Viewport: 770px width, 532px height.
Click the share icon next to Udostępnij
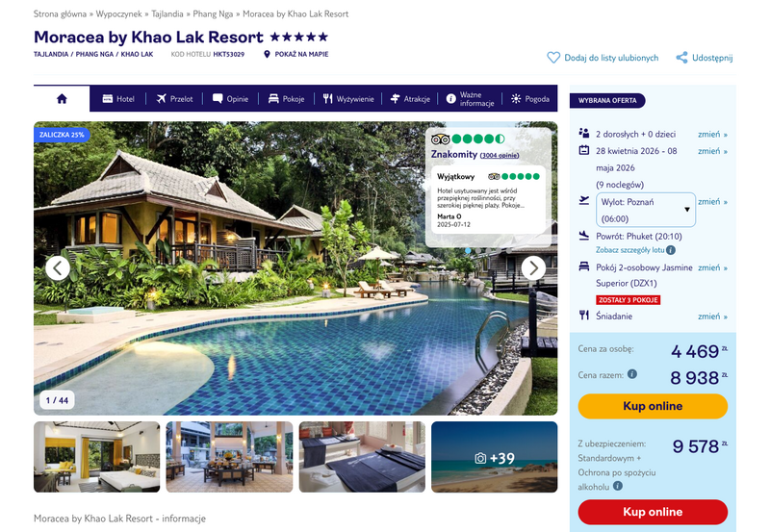[x=681, y=58]
